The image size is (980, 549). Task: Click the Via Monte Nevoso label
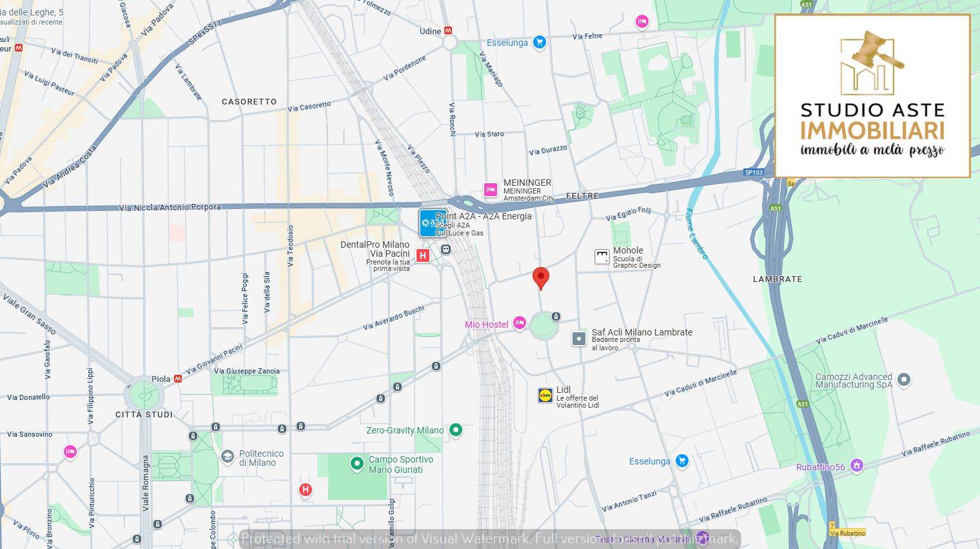point(385,168)
